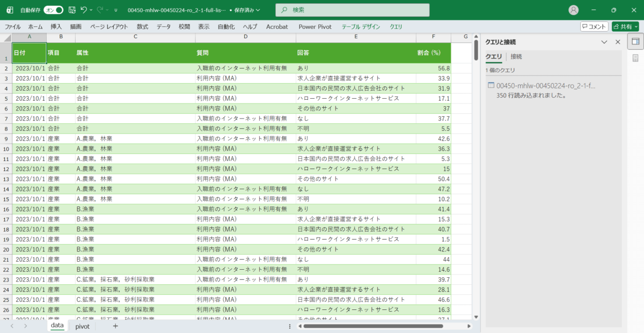The width and height of the screenshot is (644, 333).
Task: Click the Save icon in title bar
Action: tap(71, 10)
